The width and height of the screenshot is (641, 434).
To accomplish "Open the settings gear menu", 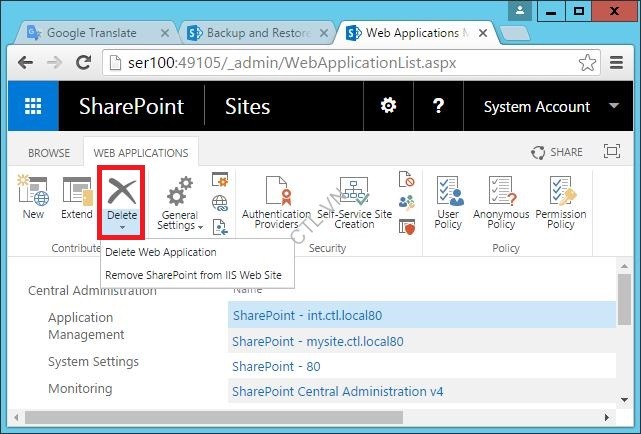I will (x=388, y=107).
